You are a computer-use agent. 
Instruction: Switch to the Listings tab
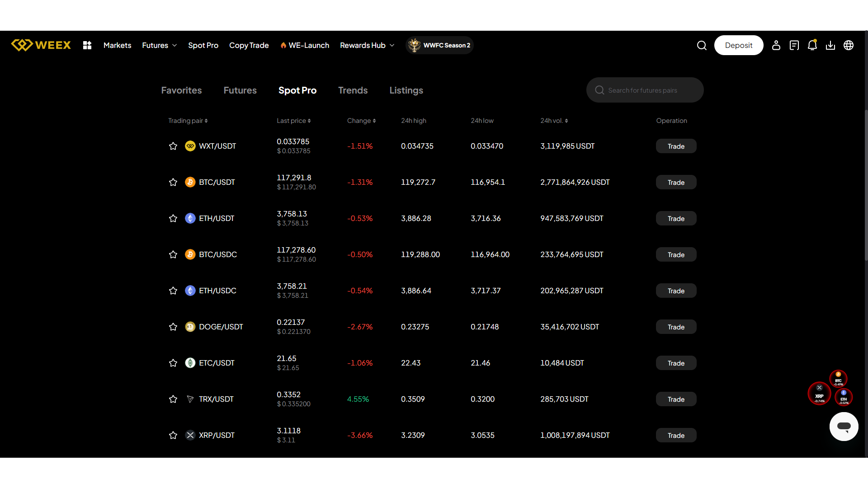coord(406,90)
